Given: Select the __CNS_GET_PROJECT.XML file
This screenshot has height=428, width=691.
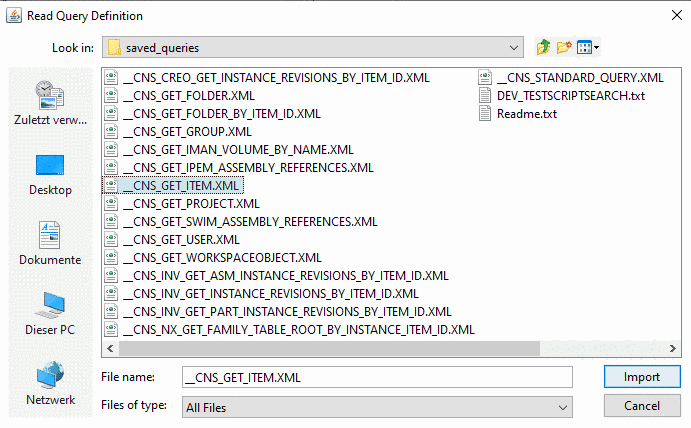Looking at the screenshot, I should (191, 203).
